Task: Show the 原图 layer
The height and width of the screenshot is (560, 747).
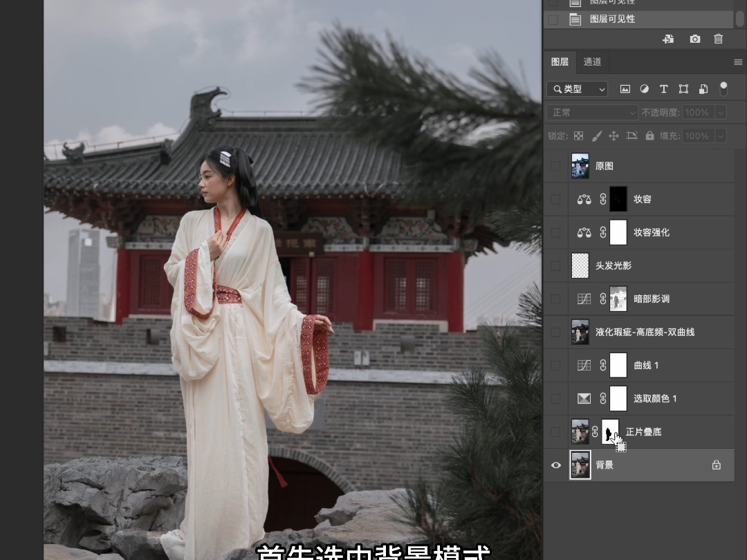Action: click(x=556, y=166)
